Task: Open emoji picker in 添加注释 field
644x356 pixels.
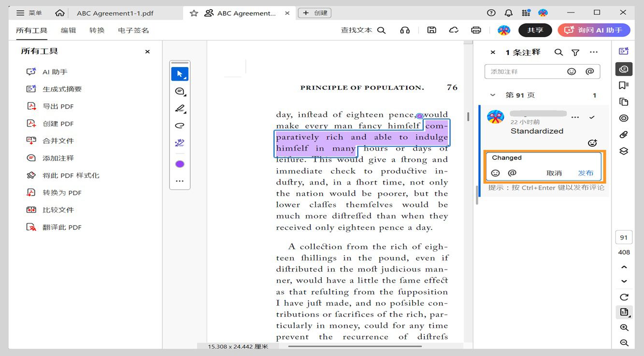Action: [572, 71]
